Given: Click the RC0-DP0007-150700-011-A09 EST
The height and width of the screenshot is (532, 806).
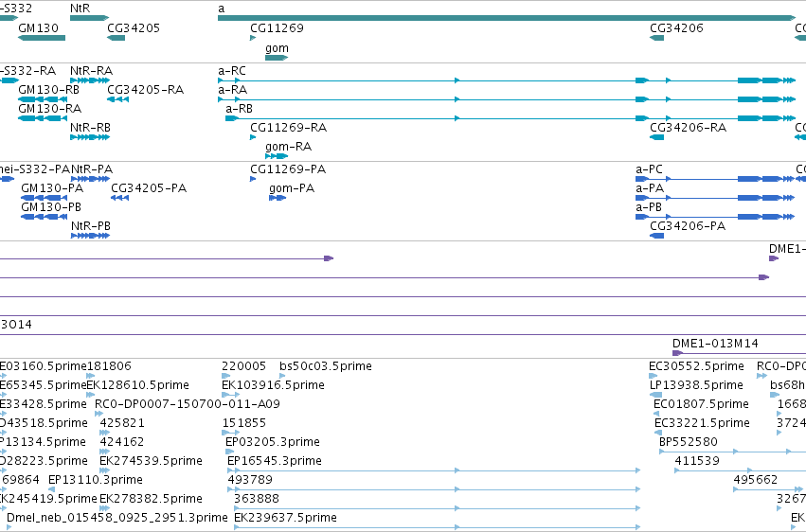Looking at the screenshot, I should (x=99, y=414).
